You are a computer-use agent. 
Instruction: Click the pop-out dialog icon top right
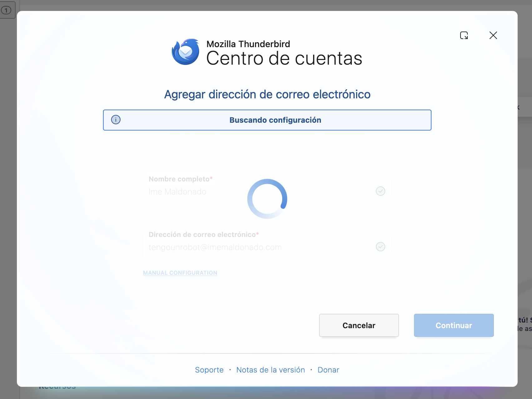(464, 35)
